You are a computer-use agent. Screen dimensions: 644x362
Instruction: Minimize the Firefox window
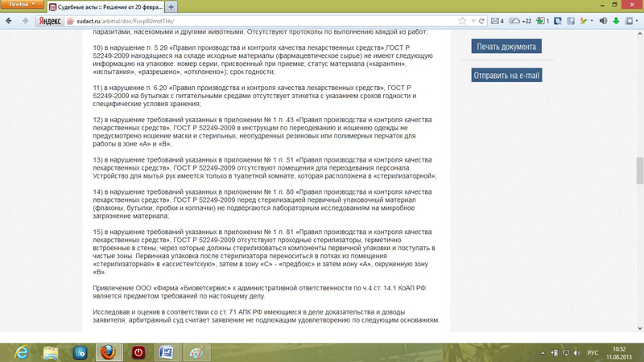coord(602,5)
